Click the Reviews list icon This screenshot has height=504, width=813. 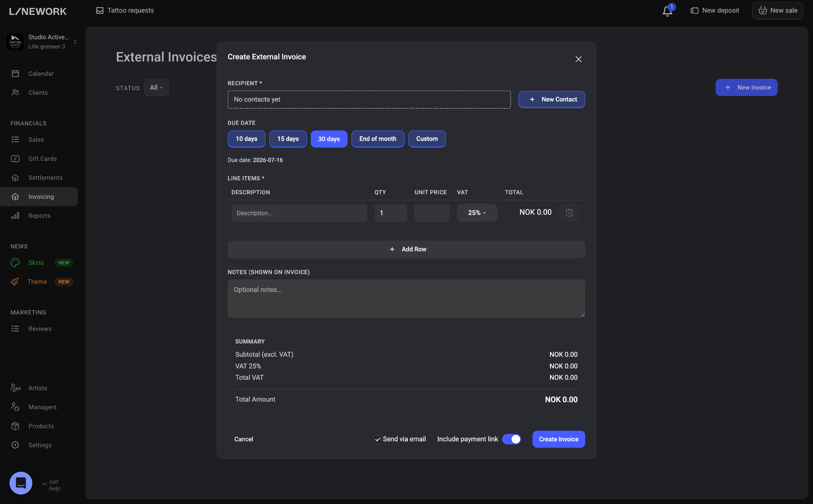click(15, 329)
